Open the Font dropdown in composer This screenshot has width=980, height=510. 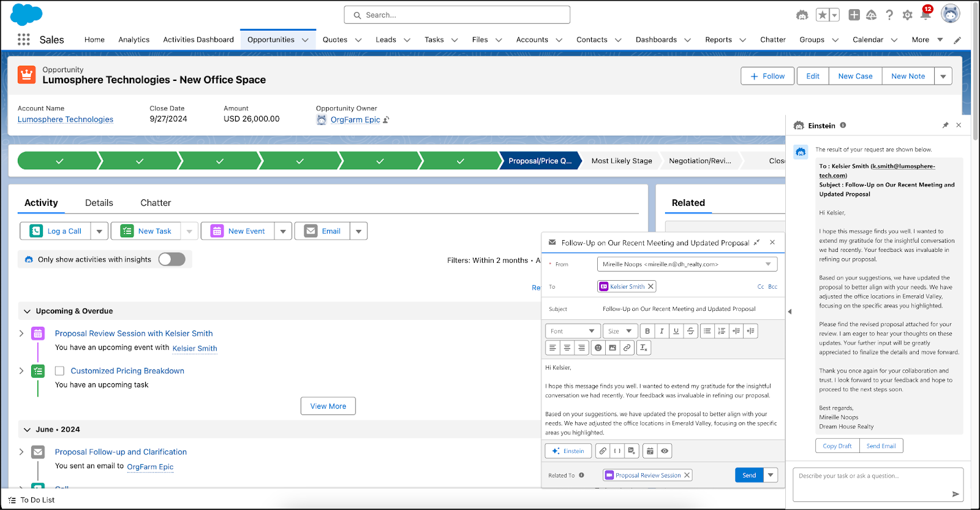[x=573, y=331]
